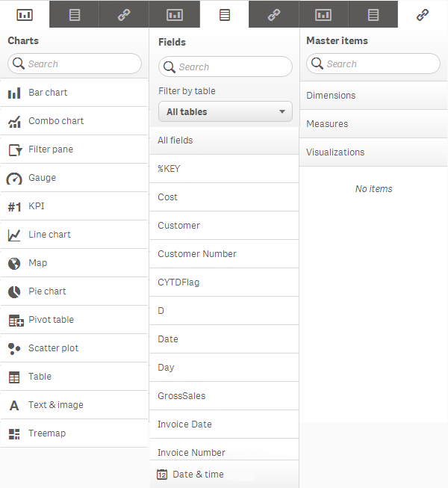The image size is (448, 488).
Task: Select the Customer Number field
Action: [x=197, y=254]
